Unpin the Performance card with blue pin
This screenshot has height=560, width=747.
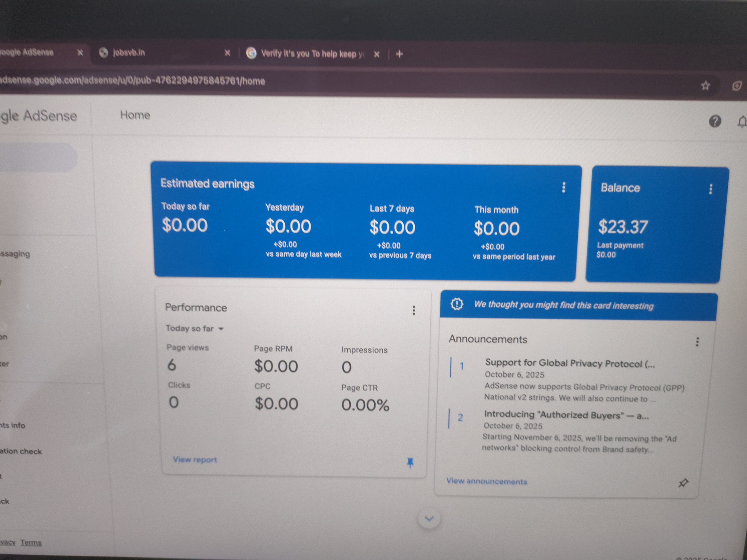coord(410,462)
